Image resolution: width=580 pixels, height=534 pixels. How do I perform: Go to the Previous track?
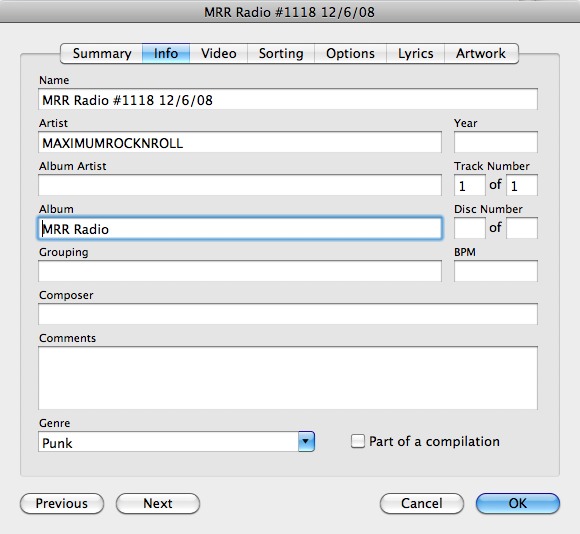tap(62, 503)
